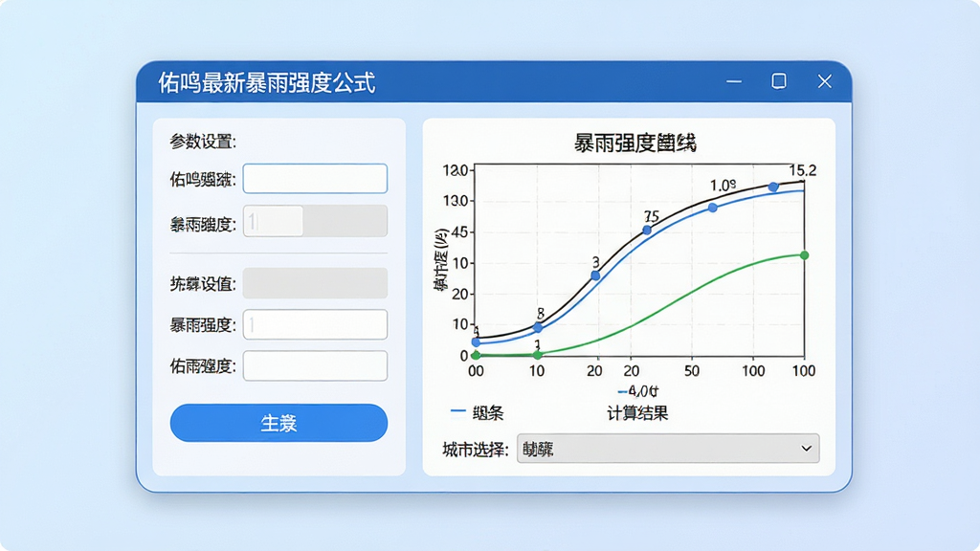Click the y-axis tick label 13.0
The width and height of the screenshot is (980, 551).
pyautogui.click(x=455, y=201)
